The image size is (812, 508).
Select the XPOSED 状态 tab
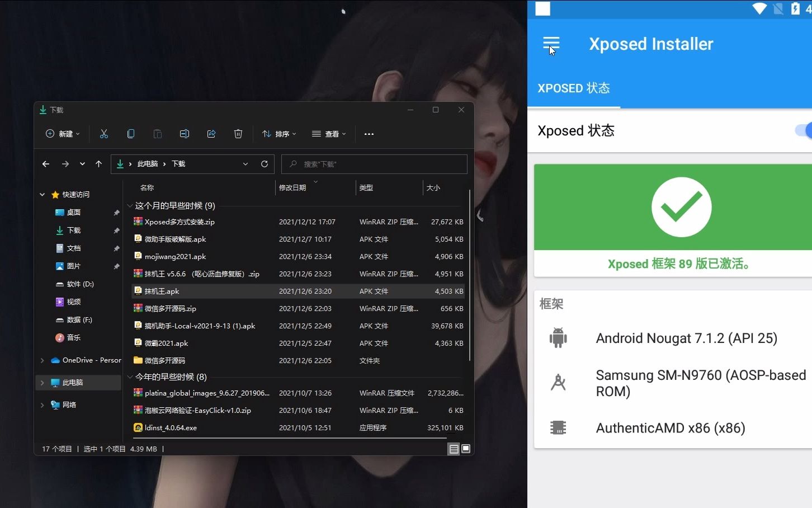click(574, 88)
